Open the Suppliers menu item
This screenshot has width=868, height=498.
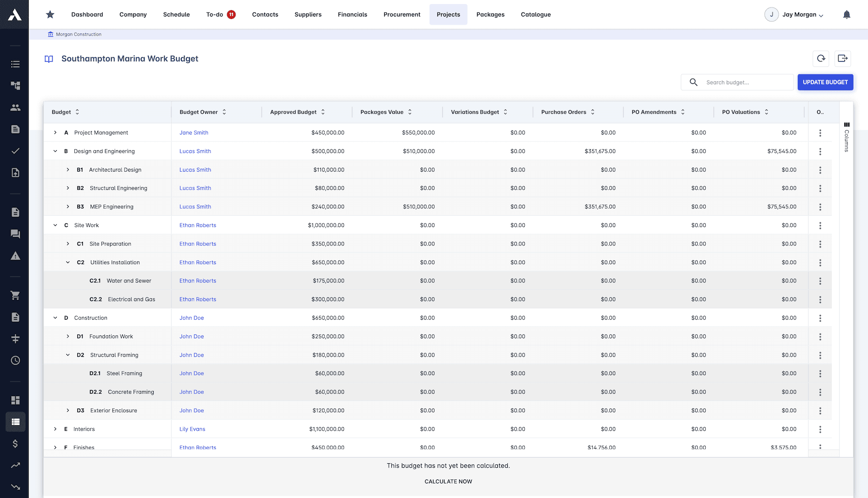click(308, 14)
